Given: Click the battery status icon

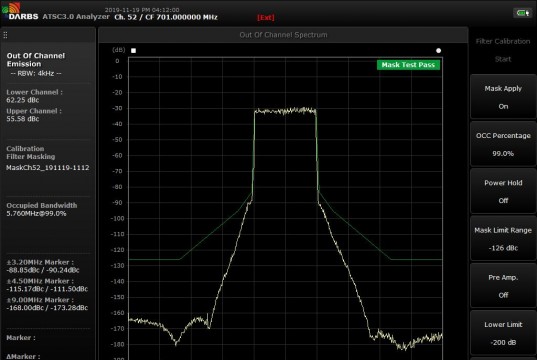Looking at the screenshot, I should click(x=522, y=13).
